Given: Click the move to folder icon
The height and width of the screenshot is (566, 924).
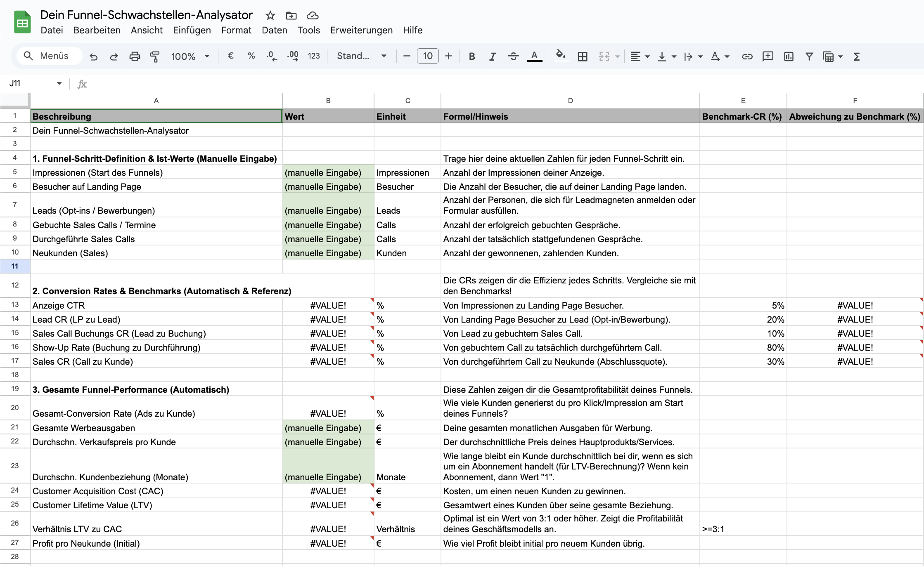Looking at the screenshot, I should (291, 16).
